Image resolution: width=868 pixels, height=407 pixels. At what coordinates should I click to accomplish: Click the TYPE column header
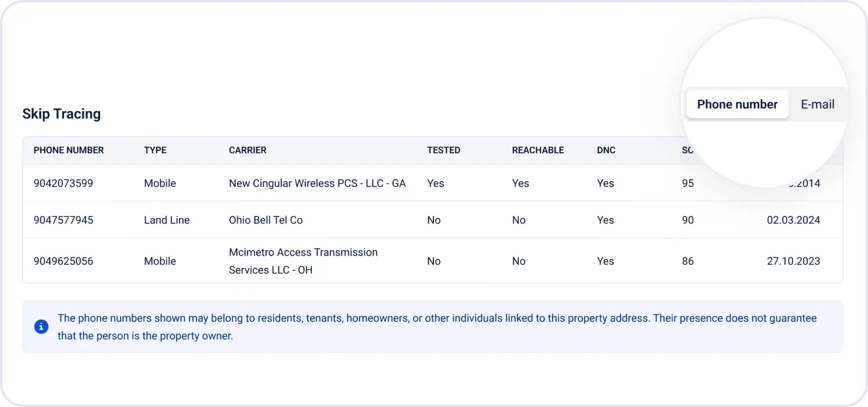(x=155, y=150)
